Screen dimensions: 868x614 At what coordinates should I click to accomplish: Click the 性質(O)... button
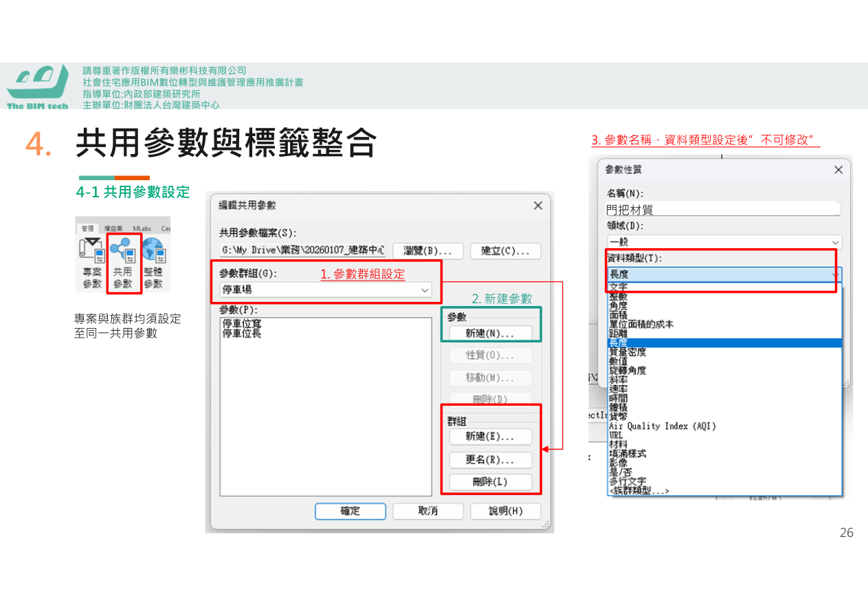(x=491, y=355)
